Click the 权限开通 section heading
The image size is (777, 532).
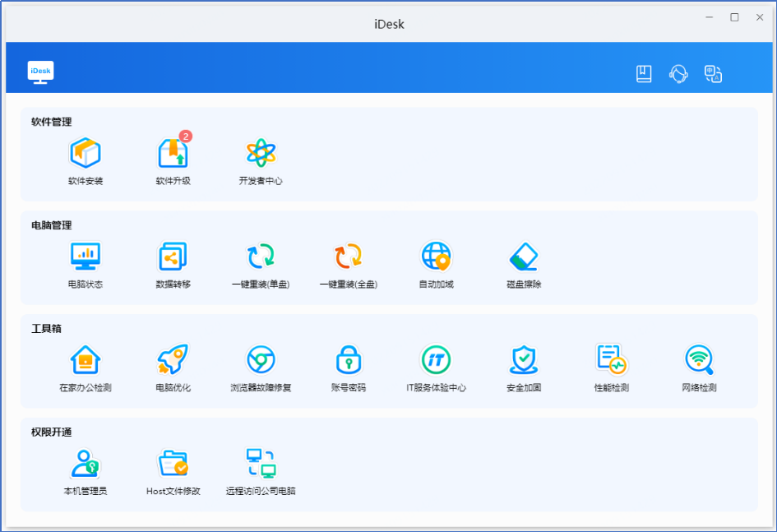pyautogui.click(x=52, y=432)
